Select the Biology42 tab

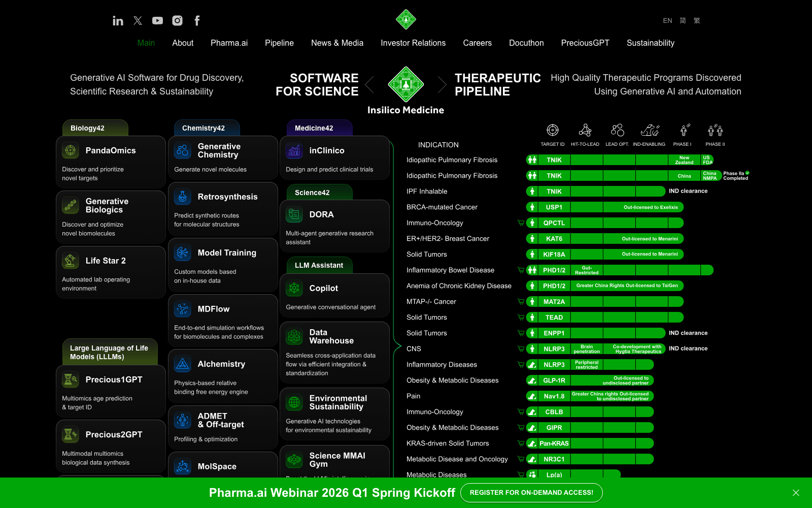tap(95, 128)
